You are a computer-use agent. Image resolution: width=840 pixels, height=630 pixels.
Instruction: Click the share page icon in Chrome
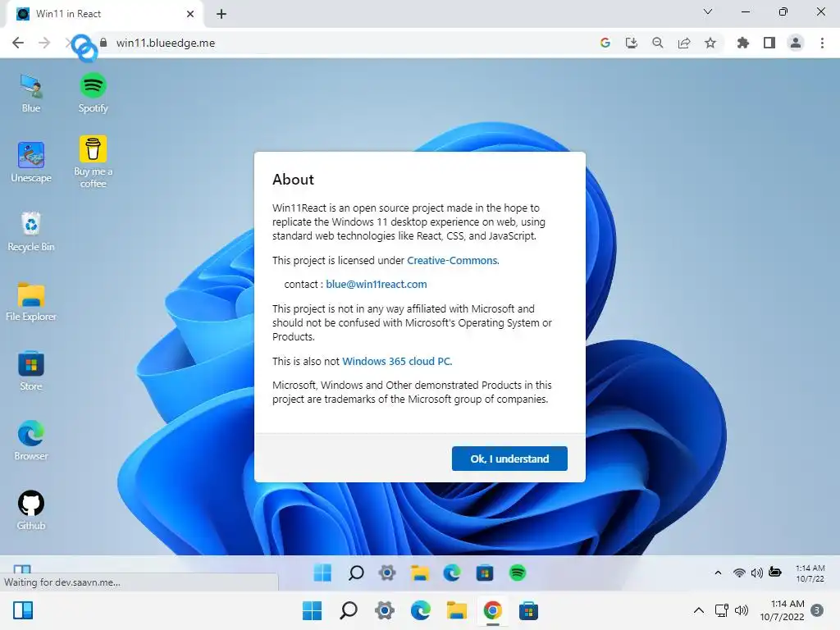tap(684, 43)
